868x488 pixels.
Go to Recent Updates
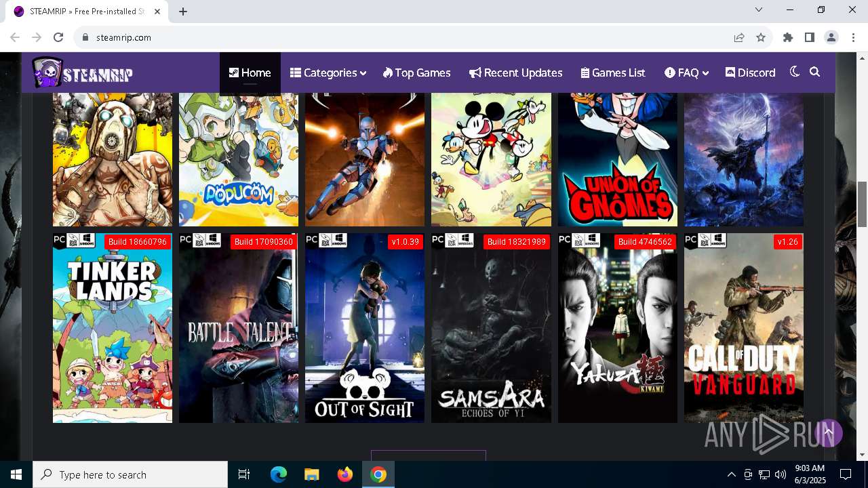click(515, 73)
